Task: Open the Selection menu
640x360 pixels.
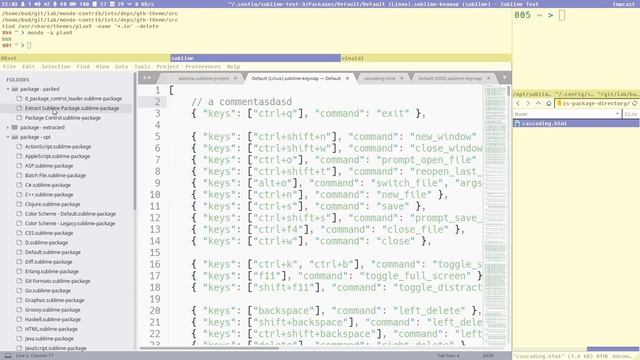Action: tap(56, 67)
